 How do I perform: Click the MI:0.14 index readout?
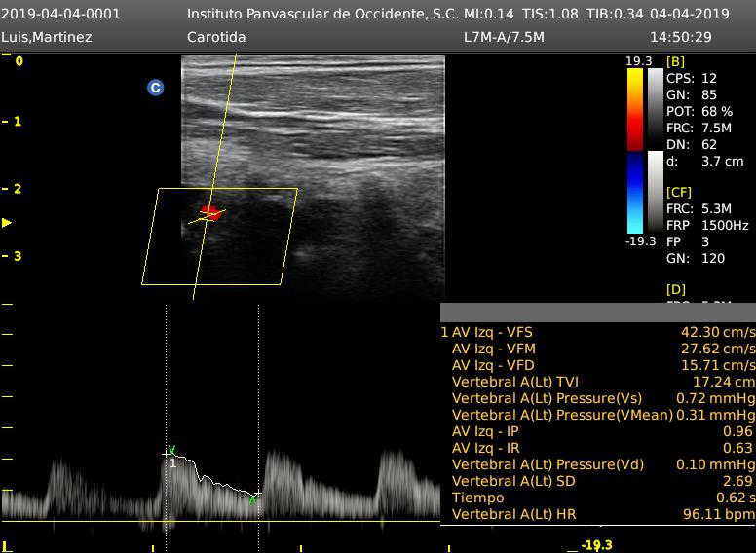(488, 14)
